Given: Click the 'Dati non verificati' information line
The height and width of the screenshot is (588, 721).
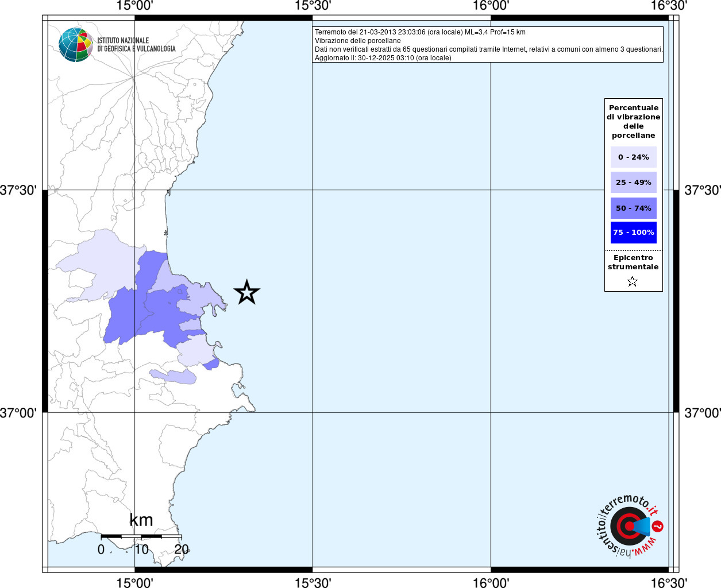Looking at the screenshot, I should pos(488,49).
